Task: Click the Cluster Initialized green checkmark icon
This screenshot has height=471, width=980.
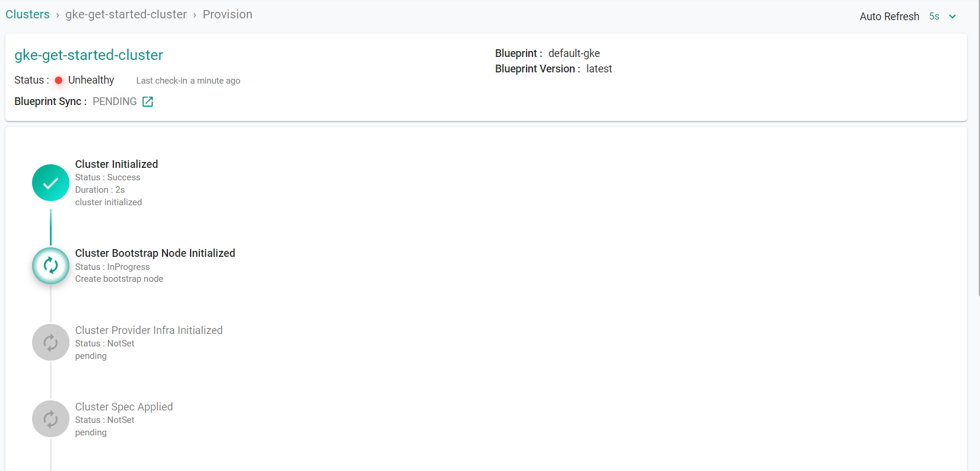Action: click(50, 183)
